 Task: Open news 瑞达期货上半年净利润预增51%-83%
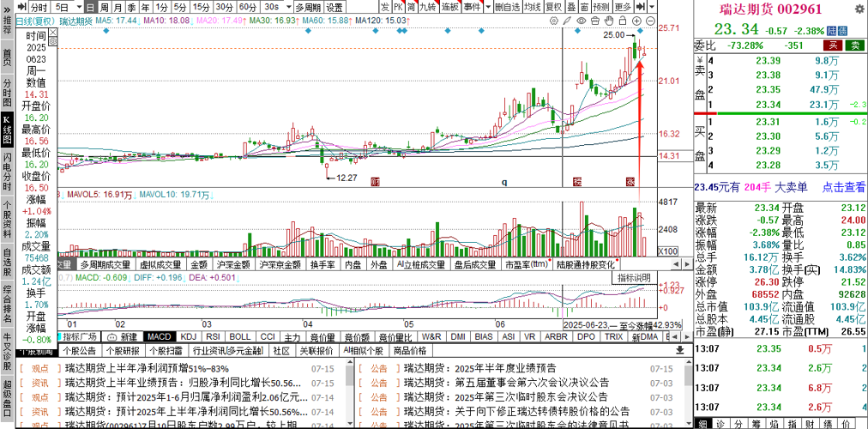[x=148, y=369]
